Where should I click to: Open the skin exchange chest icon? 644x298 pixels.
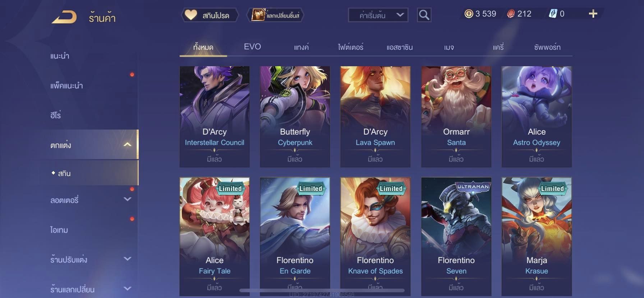pos(258,15)
